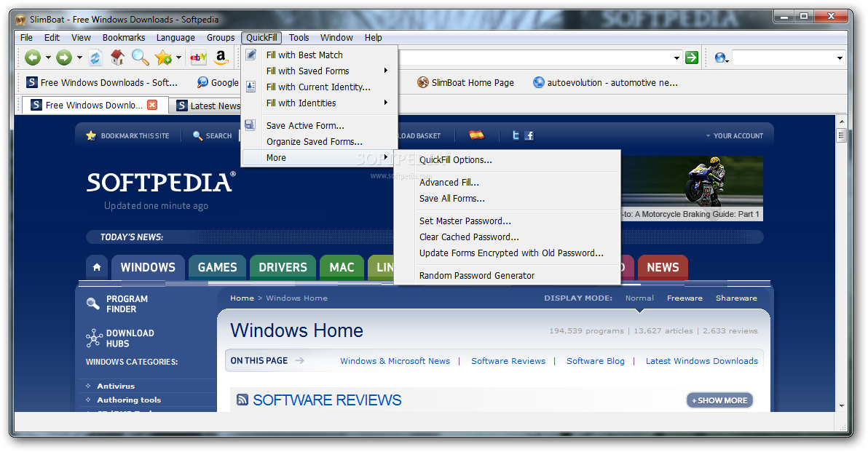Open the Games section tab
Viewport: 868px width, 452px height.
pos(218,267)
